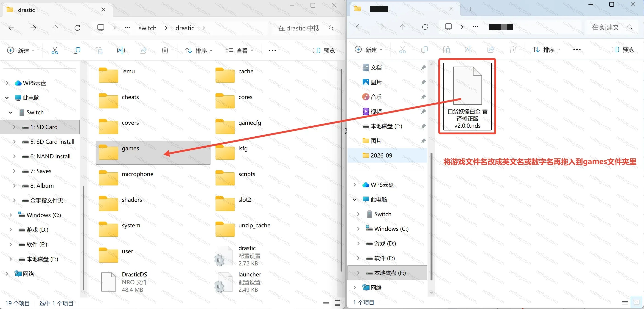
Task: Add new tab in drastic window
Action: point(123,10)
